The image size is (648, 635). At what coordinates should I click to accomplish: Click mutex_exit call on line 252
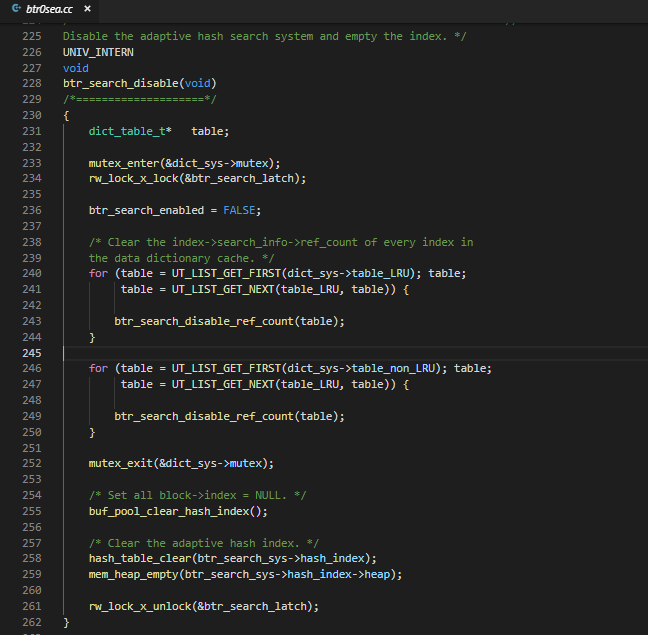[x=121, y=464]
